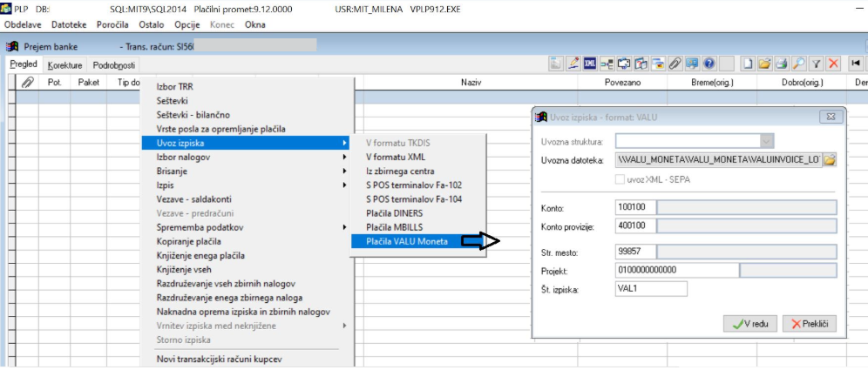Select Iz zbirnega centra option
868x370 pixels.
point(418,171)
